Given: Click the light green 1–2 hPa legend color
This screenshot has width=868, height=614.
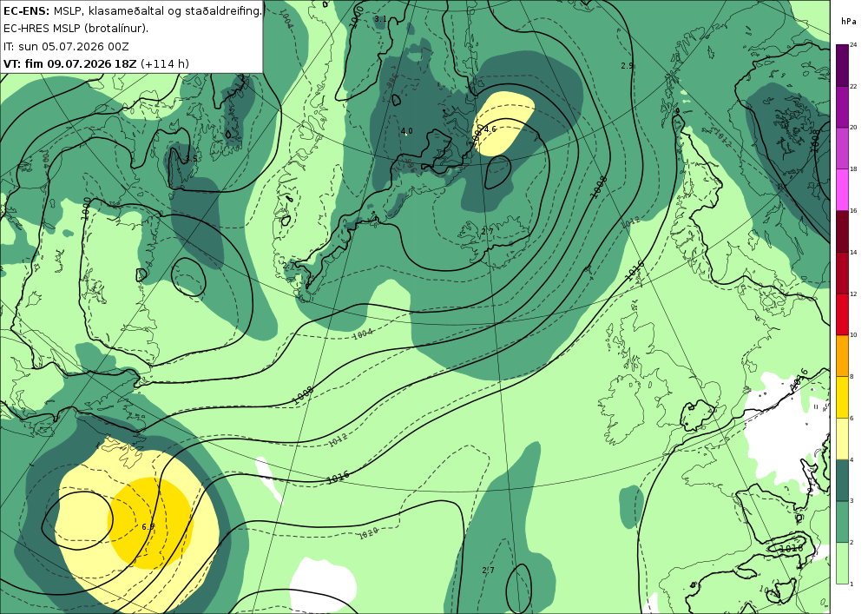Looking at the screenshot, I should [x=842, y=563].
